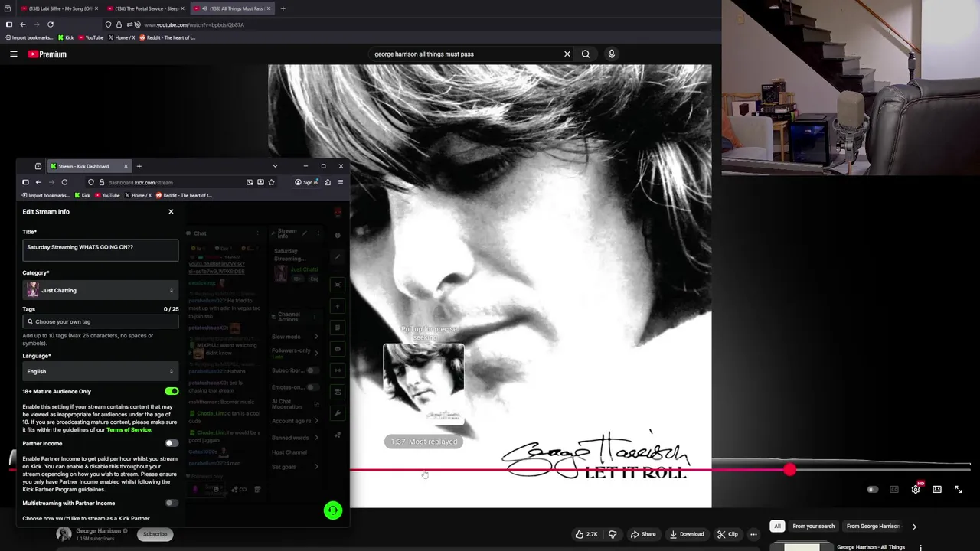Select 'From George Harrison' chip
The height and width of the screenshot is (551, 980).
pos(873,527)
